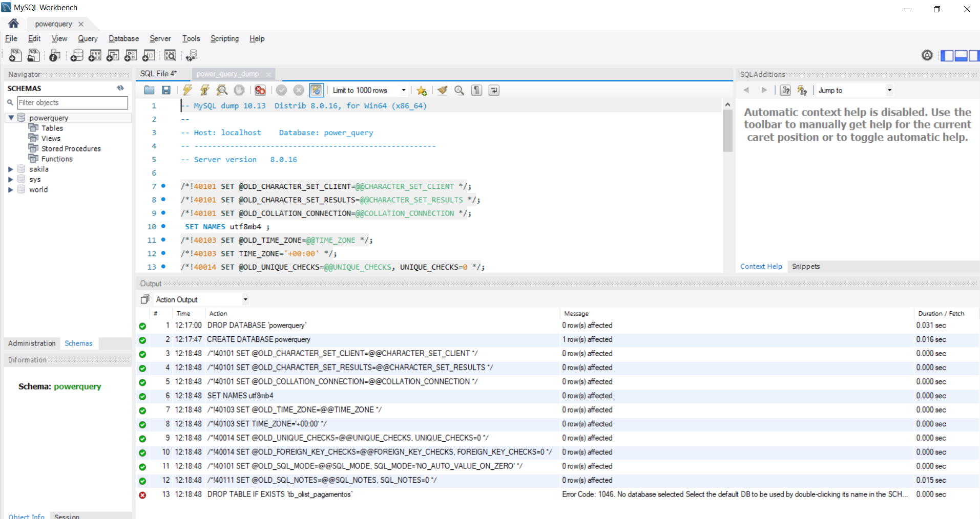980x519 pixels.
Task: Switch to SQL File 4 tab
Action: 159,74
